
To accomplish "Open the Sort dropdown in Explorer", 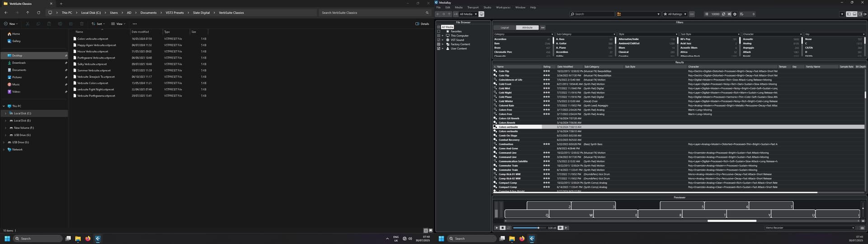I will point(98,23).
